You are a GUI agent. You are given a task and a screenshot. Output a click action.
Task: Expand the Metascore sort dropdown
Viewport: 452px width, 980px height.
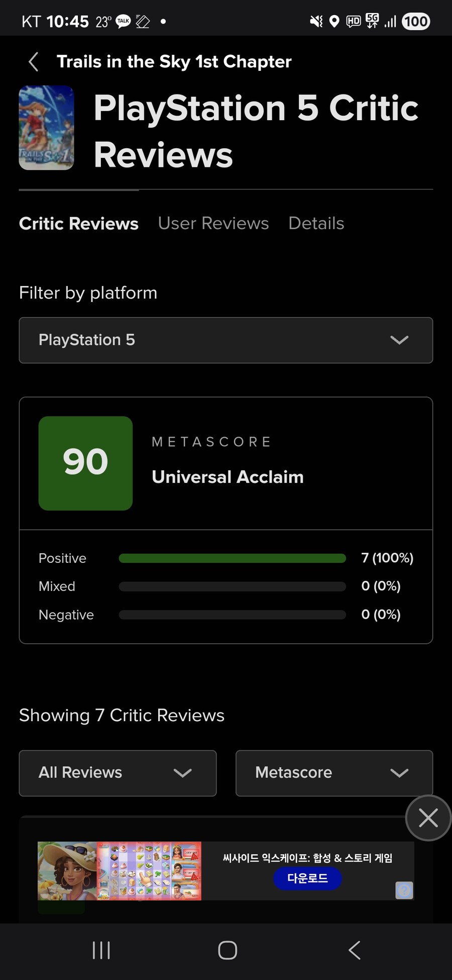coord(334,773)
